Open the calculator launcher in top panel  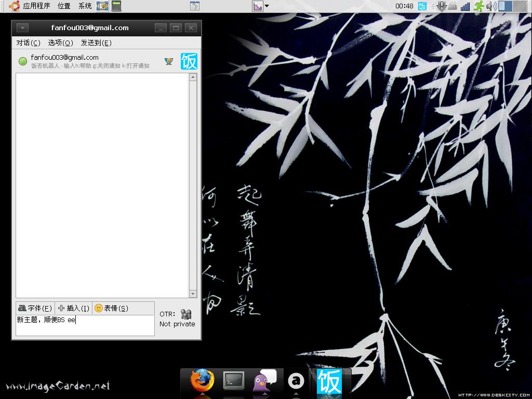(116, 6)
